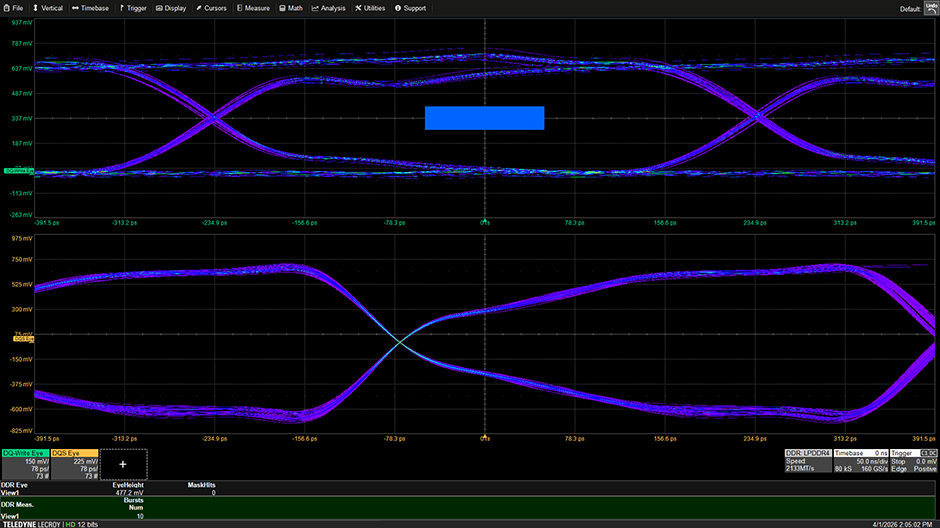This screenshot has height=528, width=940.
Task: Open the Measure menu
Action: (255, 8)
